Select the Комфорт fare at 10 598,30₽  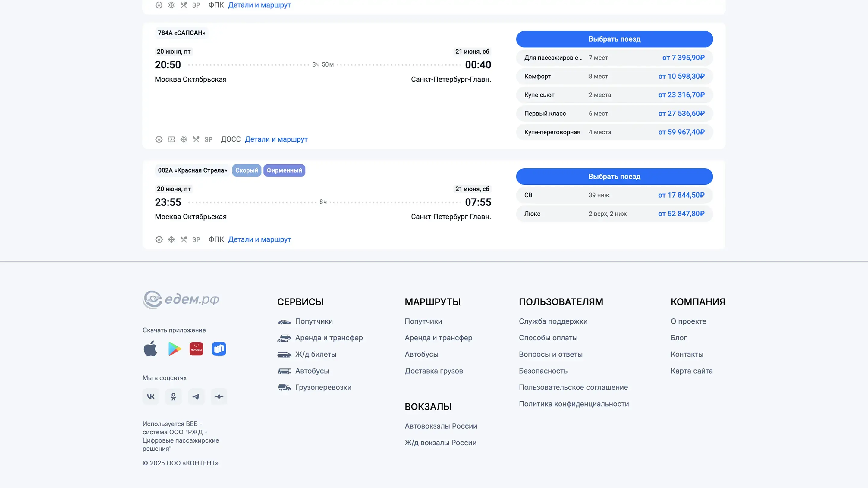tap(614, 77)
